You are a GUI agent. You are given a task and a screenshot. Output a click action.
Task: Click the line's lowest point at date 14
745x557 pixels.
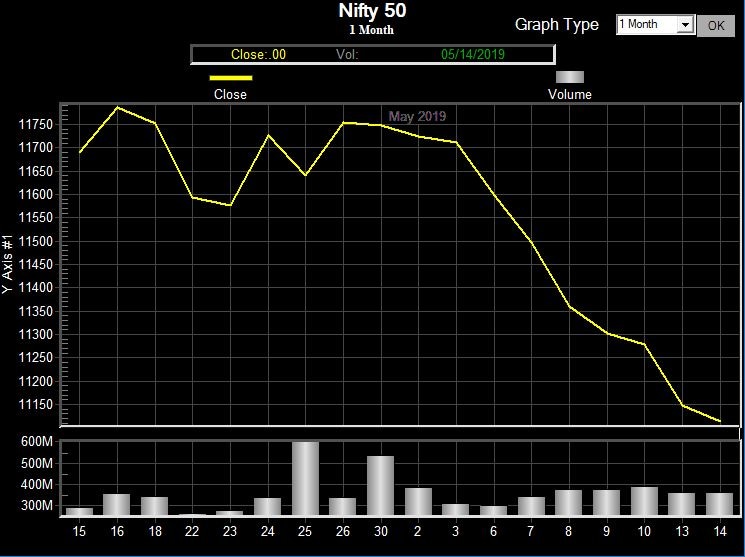[x=720, y=421]
